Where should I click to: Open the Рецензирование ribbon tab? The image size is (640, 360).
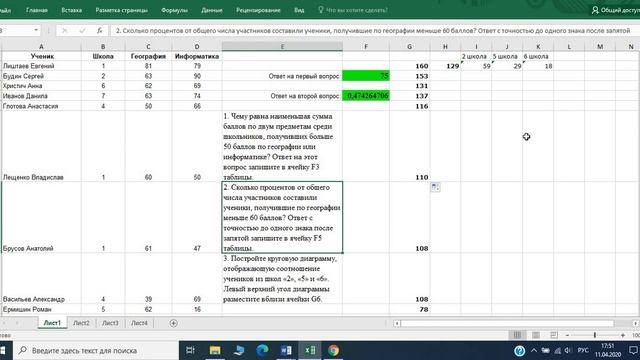pyautogui.click(x=258, y=10)
